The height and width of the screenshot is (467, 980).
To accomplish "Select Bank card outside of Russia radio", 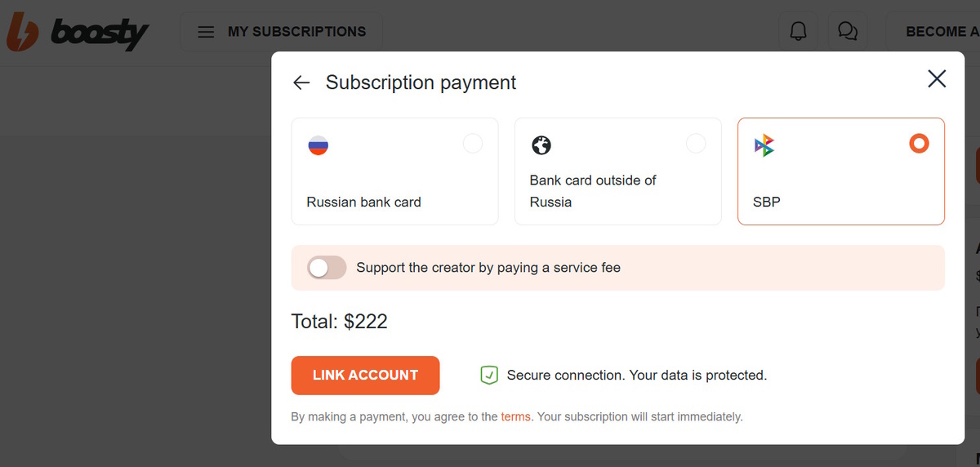I will [x=695, y=144].
